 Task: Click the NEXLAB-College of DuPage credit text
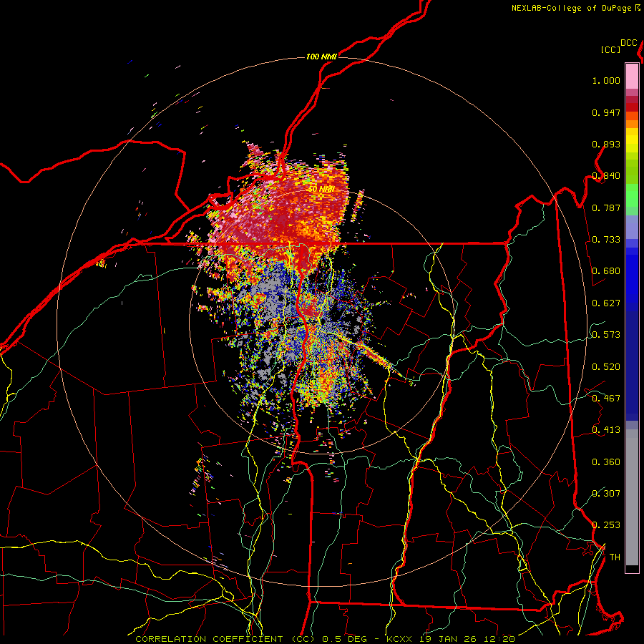point(572,8)
